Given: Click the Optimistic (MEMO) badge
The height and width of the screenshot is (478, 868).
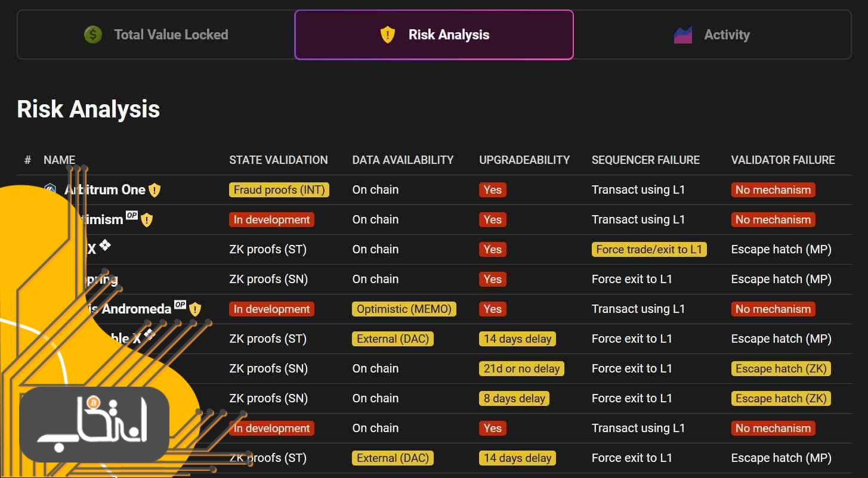Looking at the screenshot, I should click(404, 309).
